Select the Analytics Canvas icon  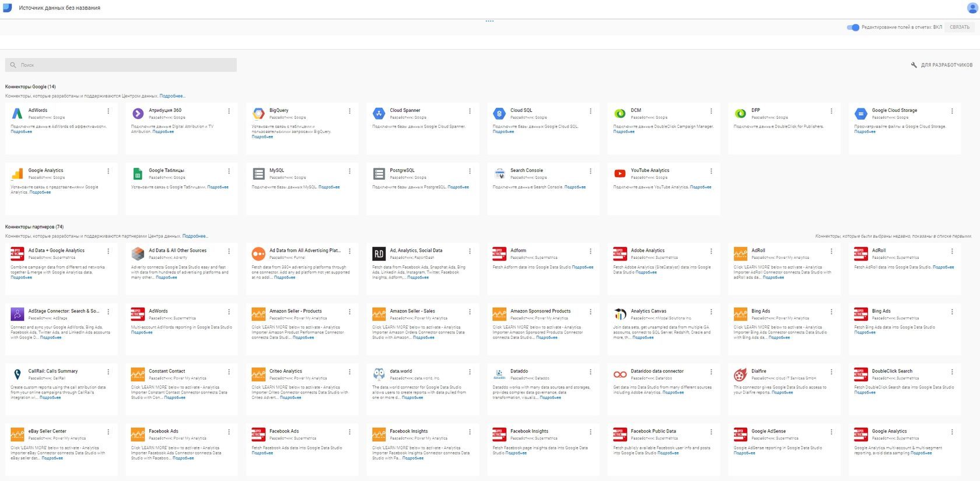coord(620,314)
